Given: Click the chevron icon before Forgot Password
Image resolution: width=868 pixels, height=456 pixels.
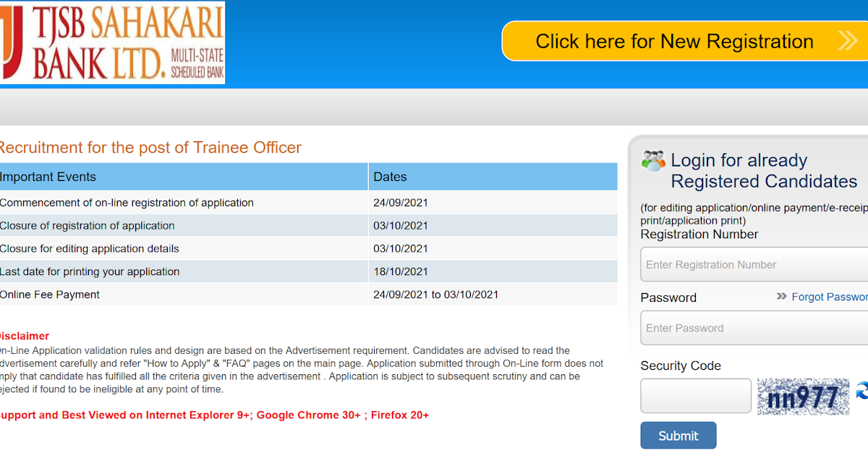Looking at the screenshot, I should click(x=781, y=296).
